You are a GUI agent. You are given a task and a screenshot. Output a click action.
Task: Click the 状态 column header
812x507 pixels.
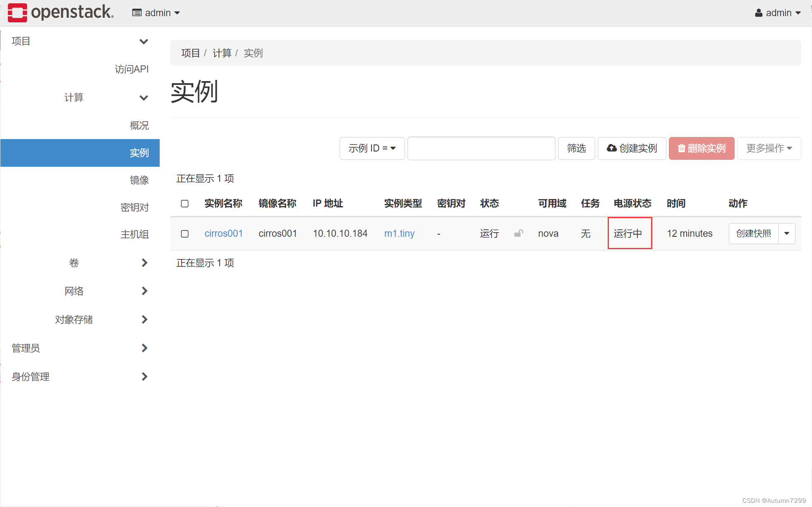tap(489, 203)
